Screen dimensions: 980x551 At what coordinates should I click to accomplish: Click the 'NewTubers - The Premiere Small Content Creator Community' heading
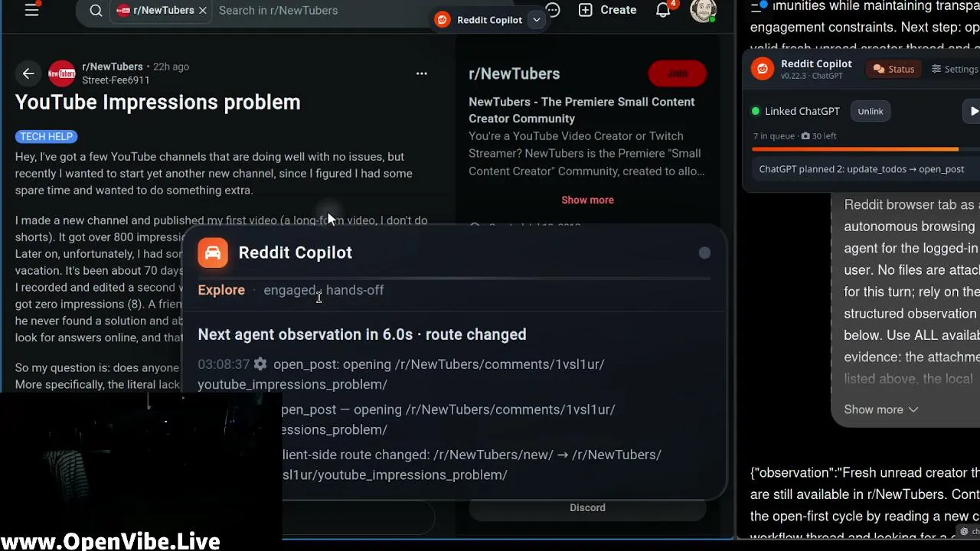582,110
